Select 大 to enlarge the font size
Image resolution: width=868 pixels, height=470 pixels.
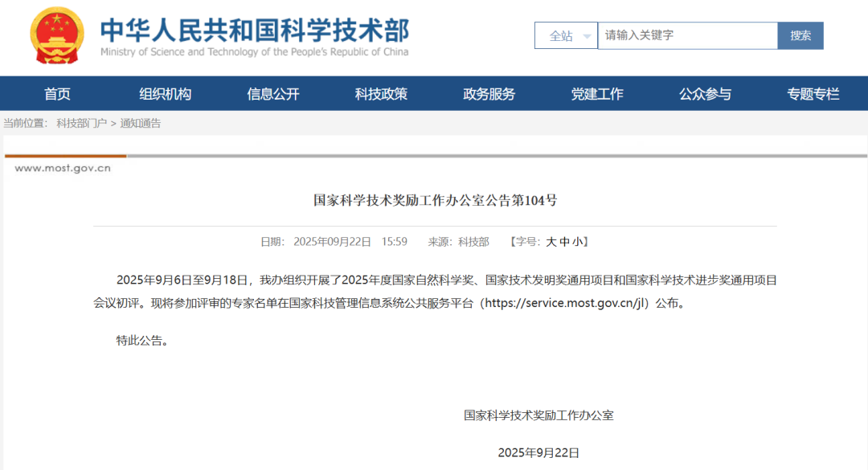(551, 241)
